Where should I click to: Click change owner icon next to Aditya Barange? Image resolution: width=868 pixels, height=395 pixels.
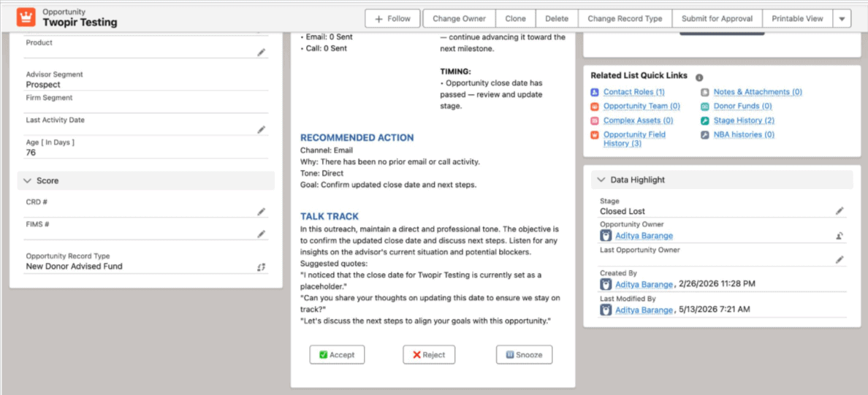click(x=840, y=236)
